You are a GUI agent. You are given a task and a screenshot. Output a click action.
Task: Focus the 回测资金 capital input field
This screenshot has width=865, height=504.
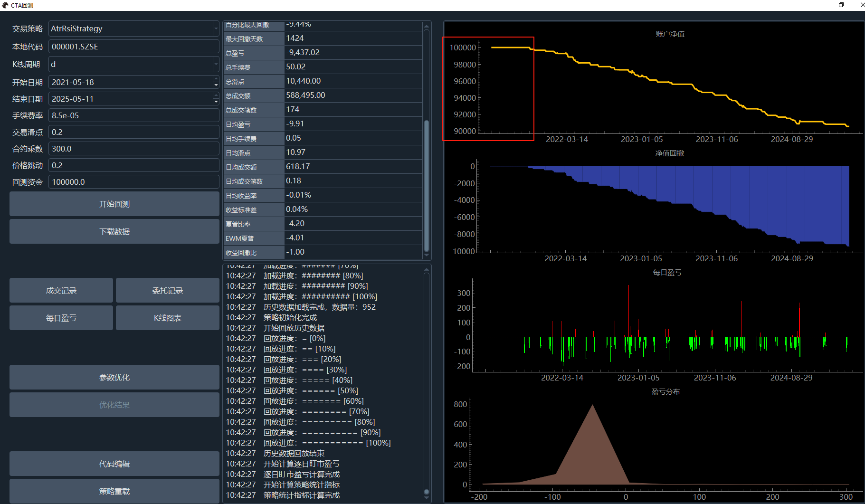click(x=133, y=182)
